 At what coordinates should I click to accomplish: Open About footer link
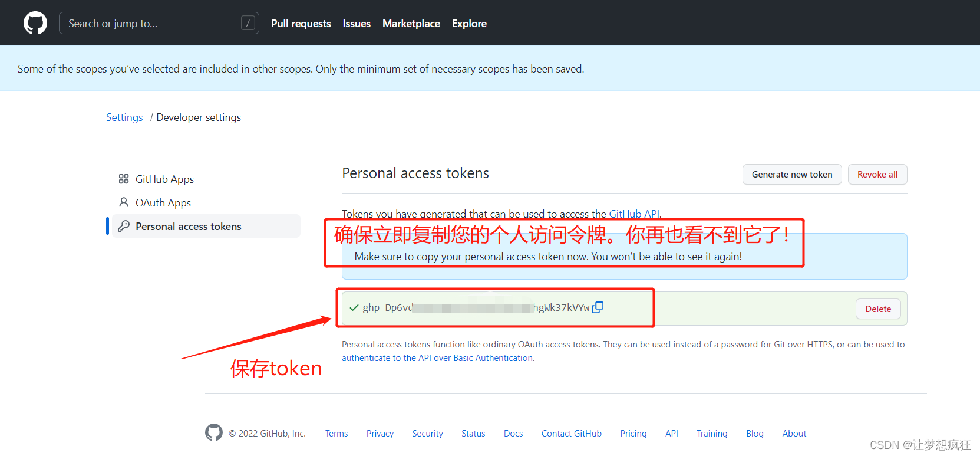click(x=794, y=434)
